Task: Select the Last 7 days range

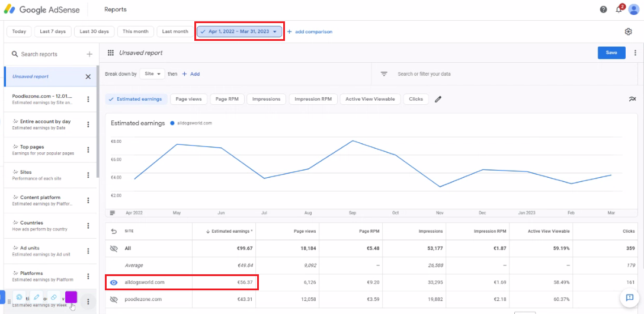Action: [53, 31]
